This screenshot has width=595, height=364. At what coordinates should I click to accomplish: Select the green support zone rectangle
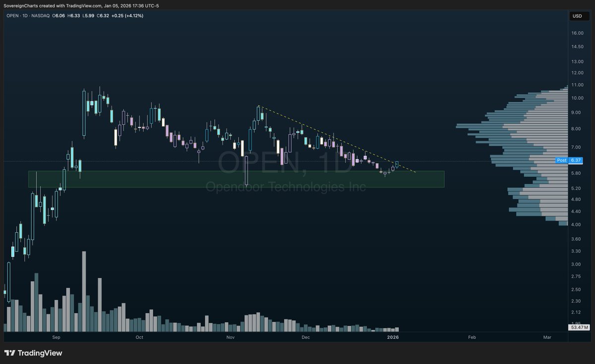point(236,179)
